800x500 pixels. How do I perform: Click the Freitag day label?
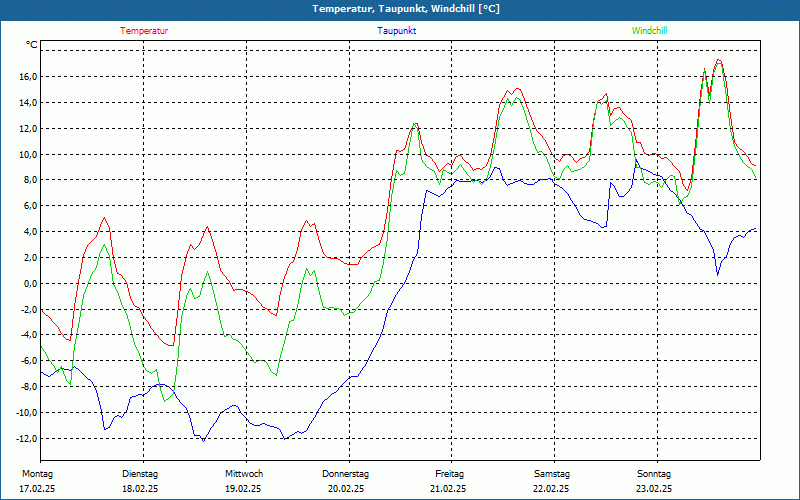coord(449,474)
